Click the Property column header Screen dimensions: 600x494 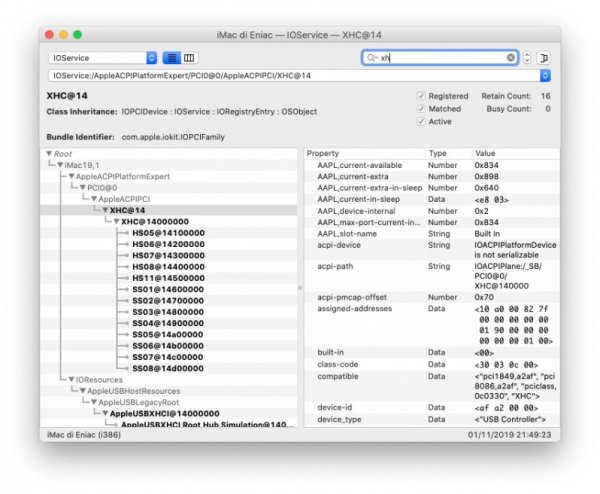pyautogui.click(x=324, y=153)
